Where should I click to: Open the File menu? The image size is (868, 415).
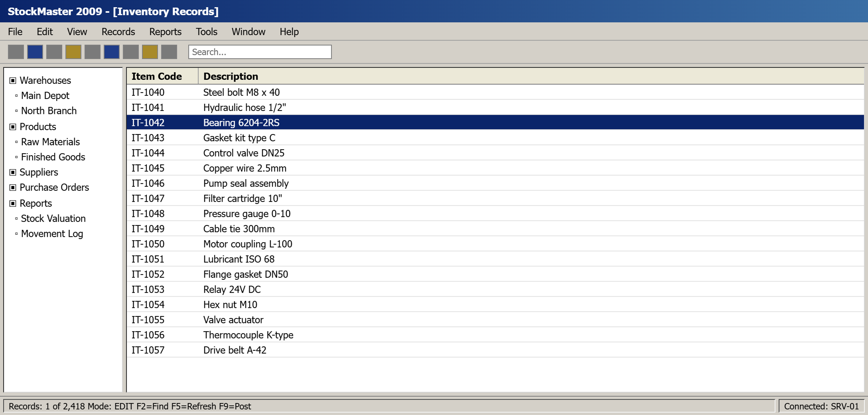[x=15, y=32]
